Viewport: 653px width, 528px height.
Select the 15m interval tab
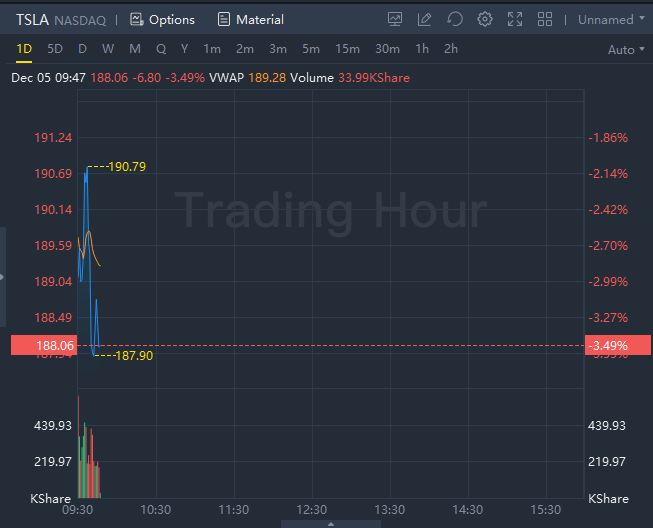click(x=347, y=49)
